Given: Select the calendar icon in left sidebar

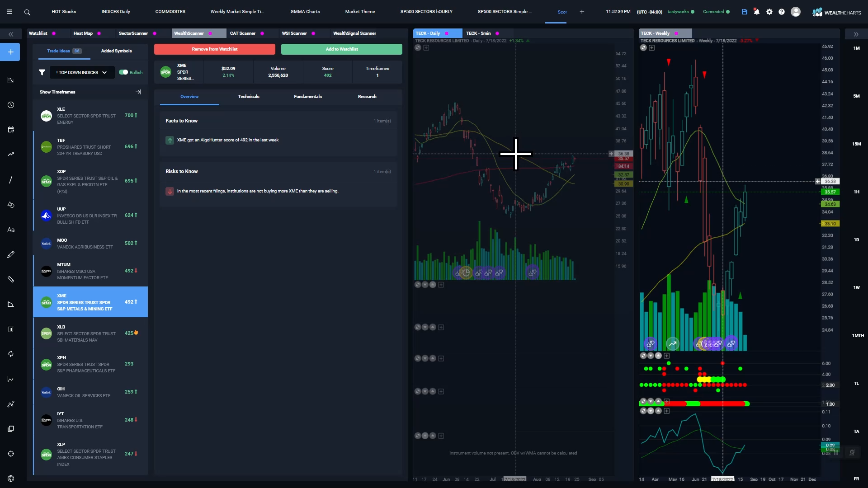Looking at the screenshot, I should [11, 130].
